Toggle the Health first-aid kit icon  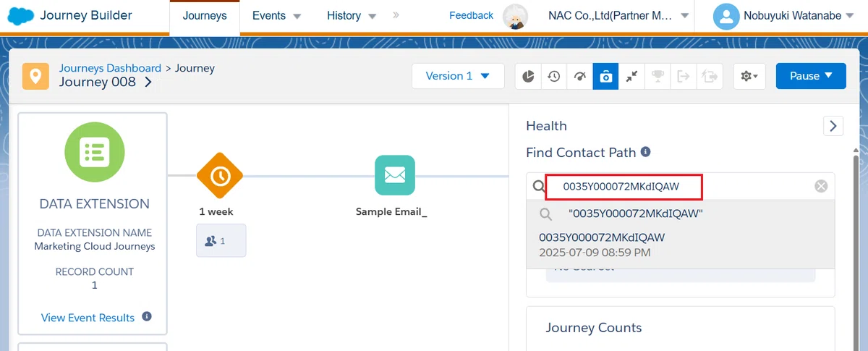[x=606, y=76]
